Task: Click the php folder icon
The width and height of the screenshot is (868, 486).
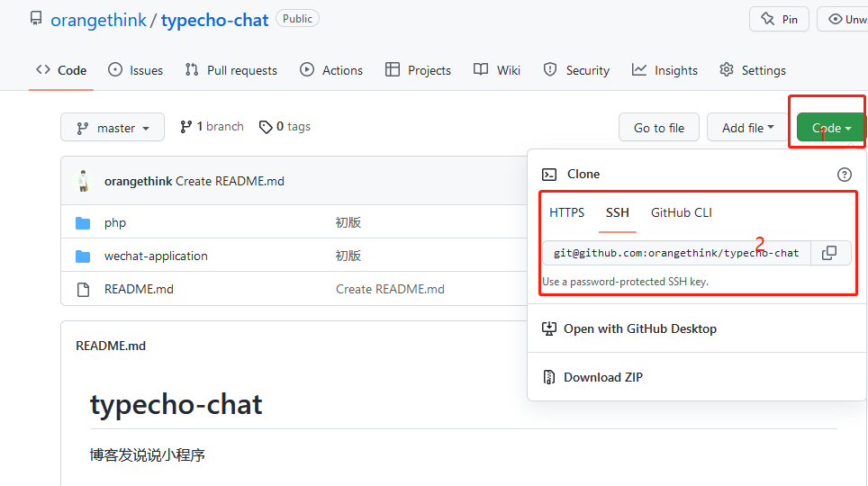Action: point(83,223)
